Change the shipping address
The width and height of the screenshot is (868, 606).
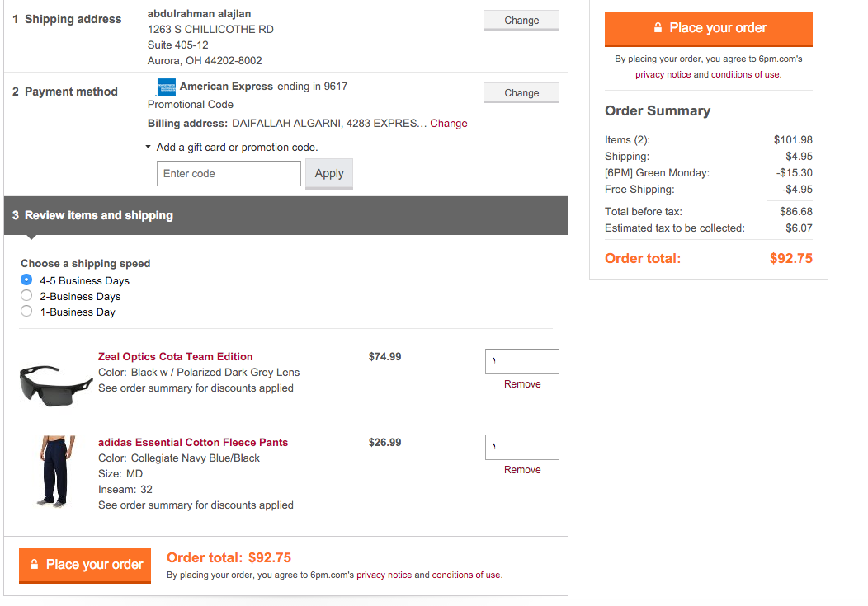[521, 21]
